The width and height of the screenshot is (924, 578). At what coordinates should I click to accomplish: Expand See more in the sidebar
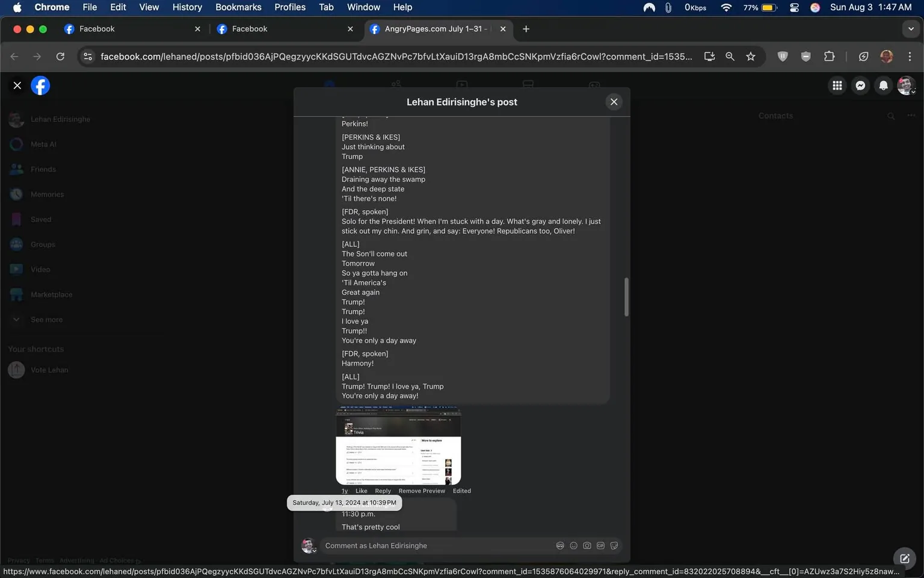point(46,319)
